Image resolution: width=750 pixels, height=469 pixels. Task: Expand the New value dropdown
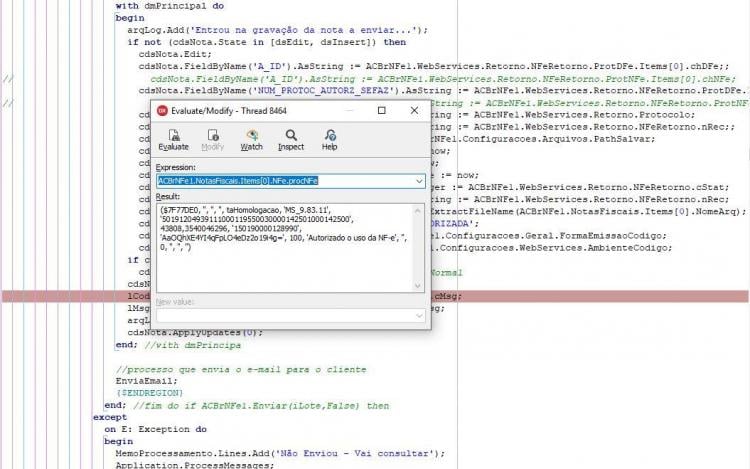tap(419, 316)
